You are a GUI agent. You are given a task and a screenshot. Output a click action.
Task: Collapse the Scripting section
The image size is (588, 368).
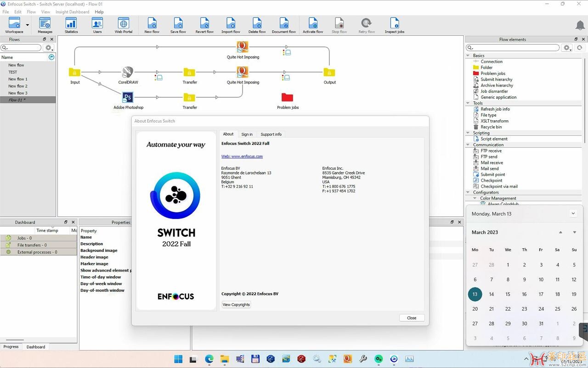468,133
